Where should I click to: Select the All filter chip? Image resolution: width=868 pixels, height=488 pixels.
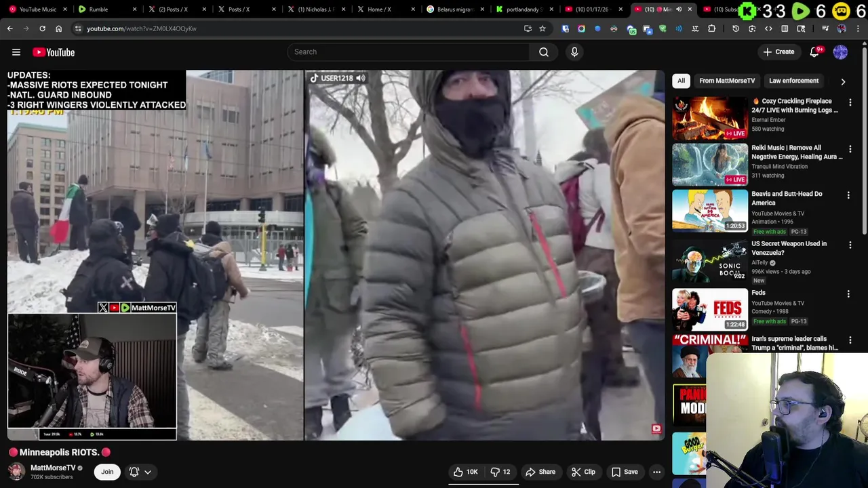point(681,81)
